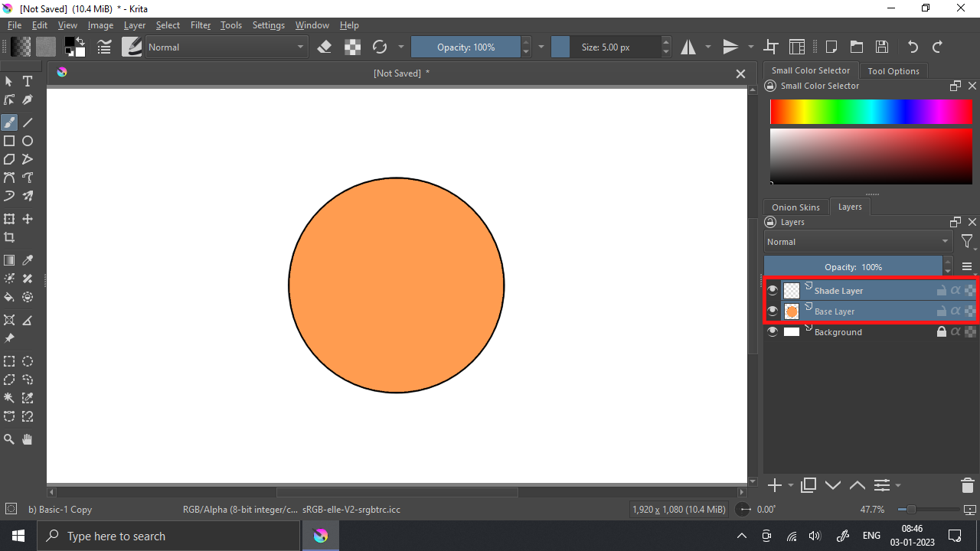980x551 pixels.
Task: Toggle alpha inheritance on Shade Layer
Action: tap(955, 290)
